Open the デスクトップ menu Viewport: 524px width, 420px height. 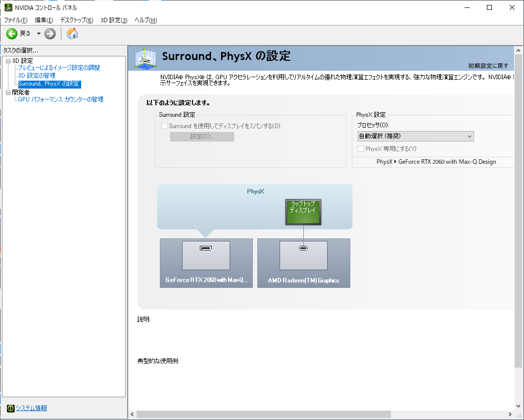pyautogui.click(x=77, y=20)
